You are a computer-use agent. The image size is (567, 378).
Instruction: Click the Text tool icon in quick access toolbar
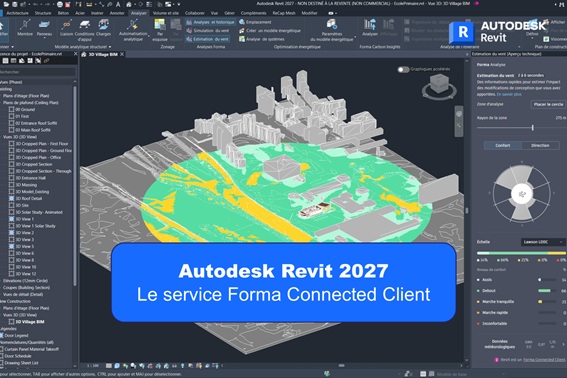point(118,4)
